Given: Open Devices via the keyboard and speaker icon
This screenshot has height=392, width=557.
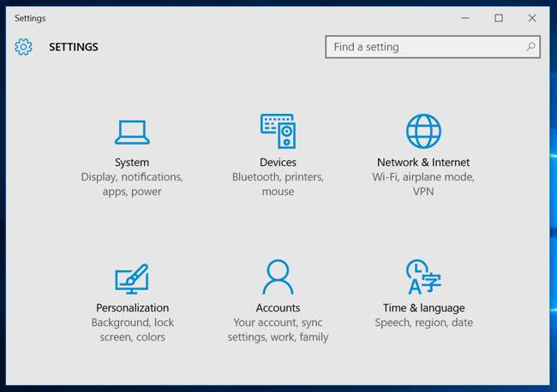Looking at the screenshot, I should point(278,131).
